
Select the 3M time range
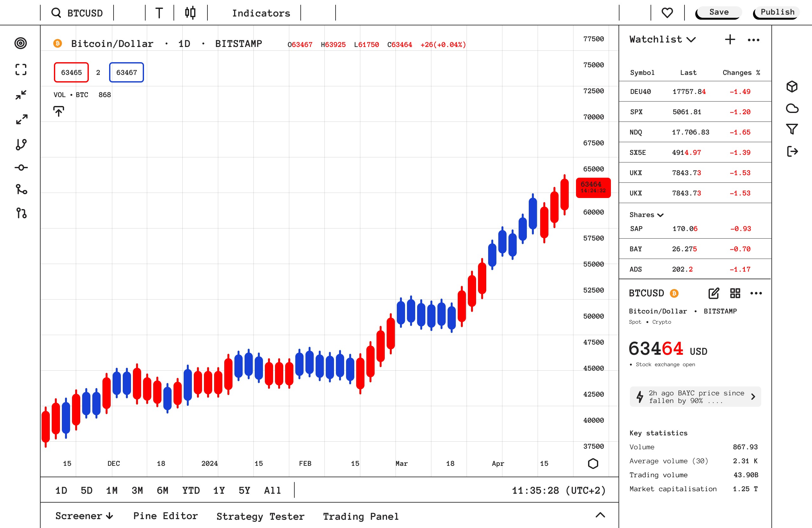(137, 491)
